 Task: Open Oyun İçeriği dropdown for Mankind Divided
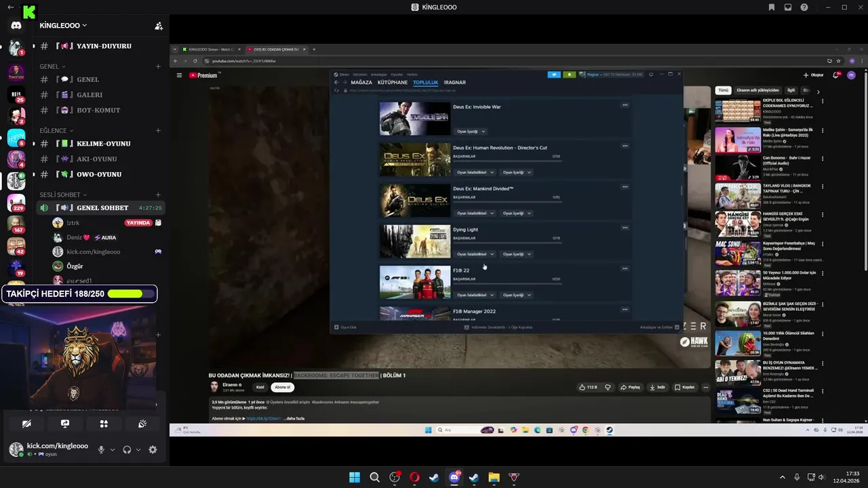tap(517, 213)
